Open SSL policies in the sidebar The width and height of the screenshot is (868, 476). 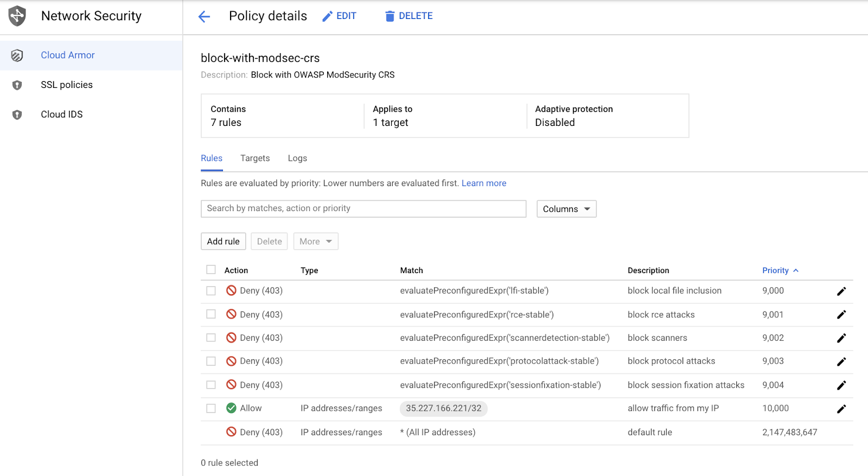click(67, 85)
